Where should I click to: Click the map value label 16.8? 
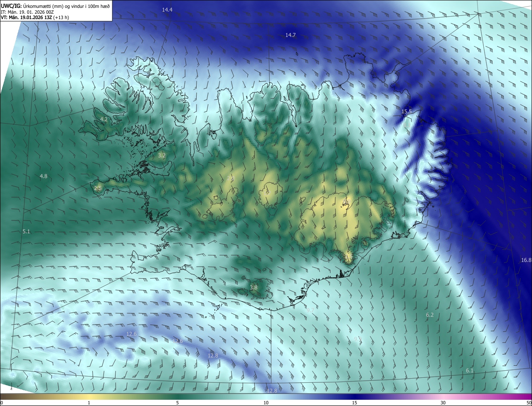pos(526,260)
